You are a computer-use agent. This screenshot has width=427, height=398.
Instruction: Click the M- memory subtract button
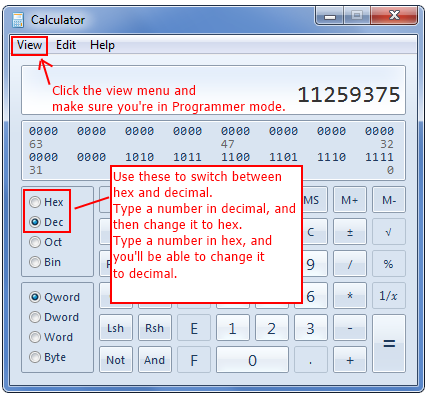pyautogui.click(x=389, y=200)
